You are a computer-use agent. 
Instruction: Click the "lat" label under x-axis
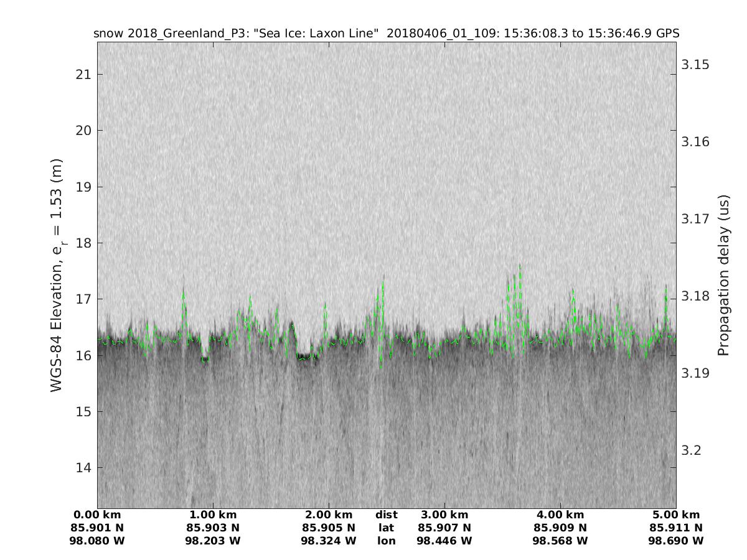[387, 528]
